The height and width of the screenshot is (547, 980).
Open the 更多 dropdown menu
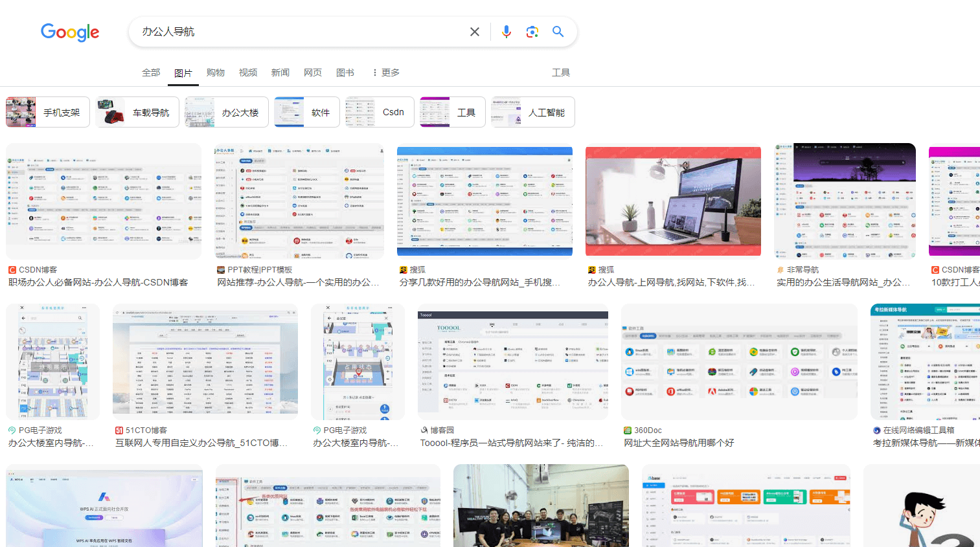(x=385, y=72)
